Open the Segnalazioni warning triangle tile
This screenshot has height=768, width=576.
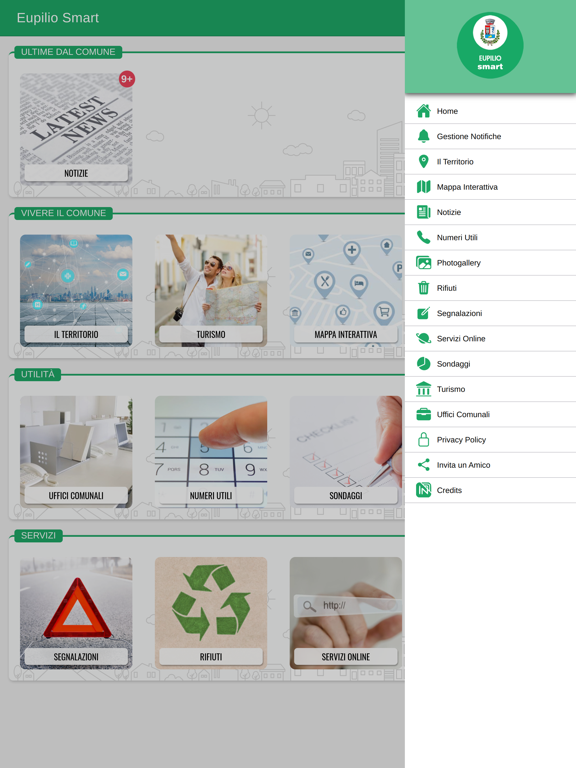tap(76, 613)
